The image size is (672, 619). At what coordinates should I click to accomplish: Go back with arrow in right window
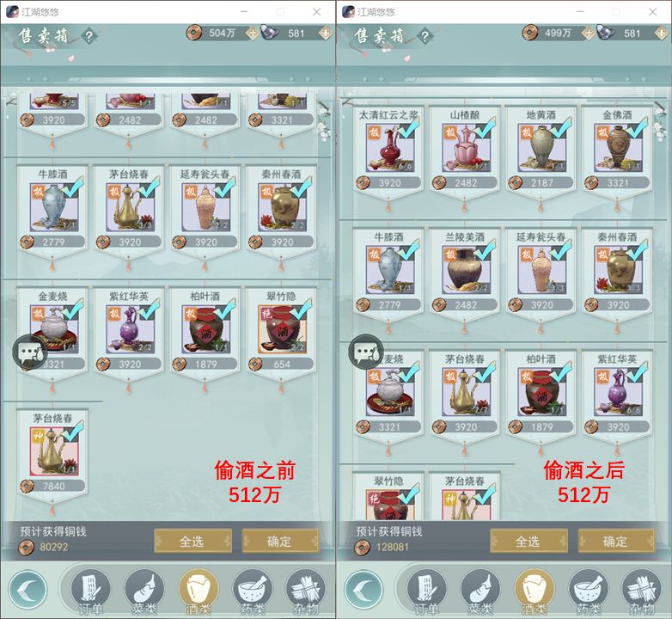pos(363,591)
